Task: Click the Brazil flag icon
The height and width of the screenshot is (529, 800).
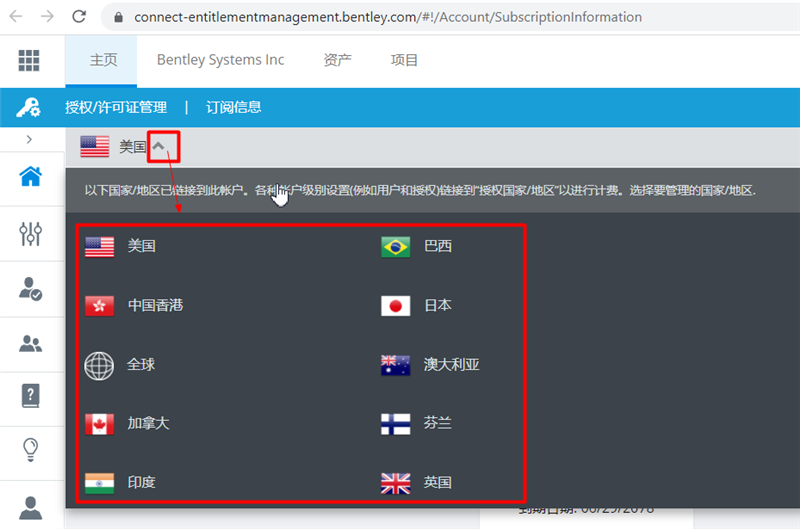Action: 395,247
